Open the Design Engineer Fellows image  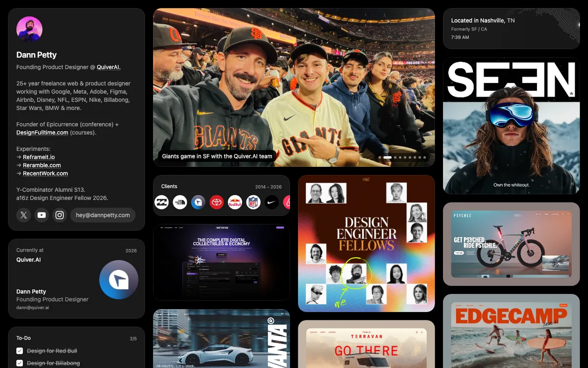click(x=367, y=243)
